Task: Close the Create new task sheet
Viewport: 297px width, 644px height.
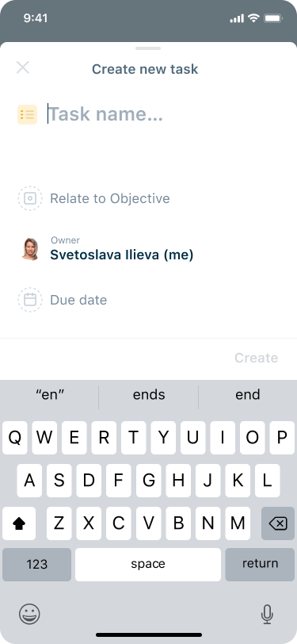Action: pos(22,67)
